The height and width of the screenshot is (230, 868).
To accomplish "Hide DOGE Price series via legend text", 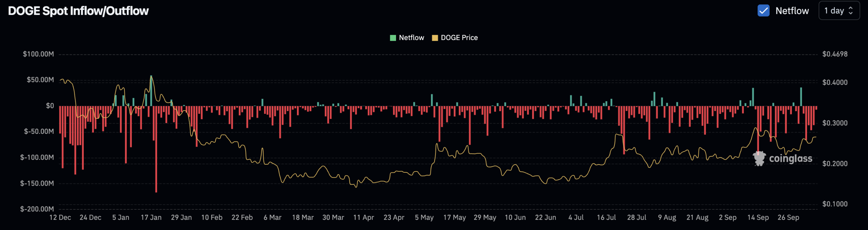I will (459, 38).
